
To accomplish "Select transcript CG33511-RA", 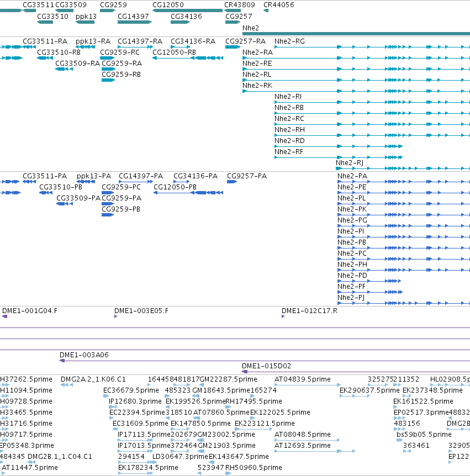I will (x=45, y=41).
